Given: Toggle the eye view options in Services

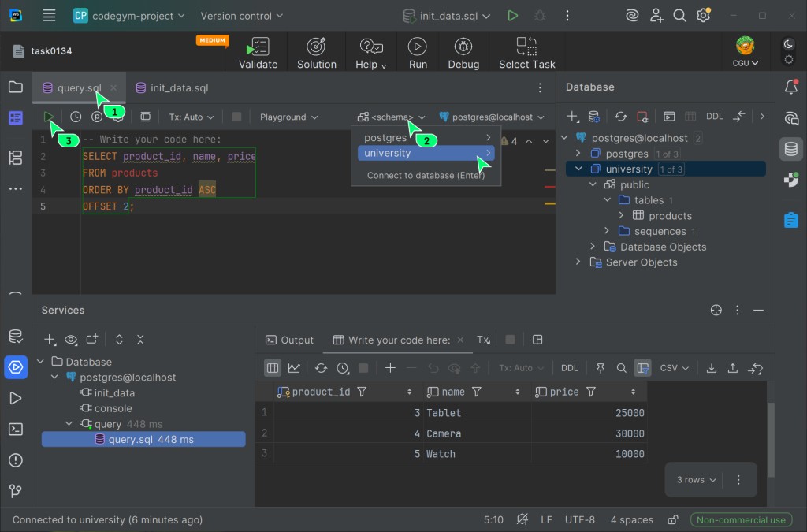Looking at the screenshot, I should 71,340.
